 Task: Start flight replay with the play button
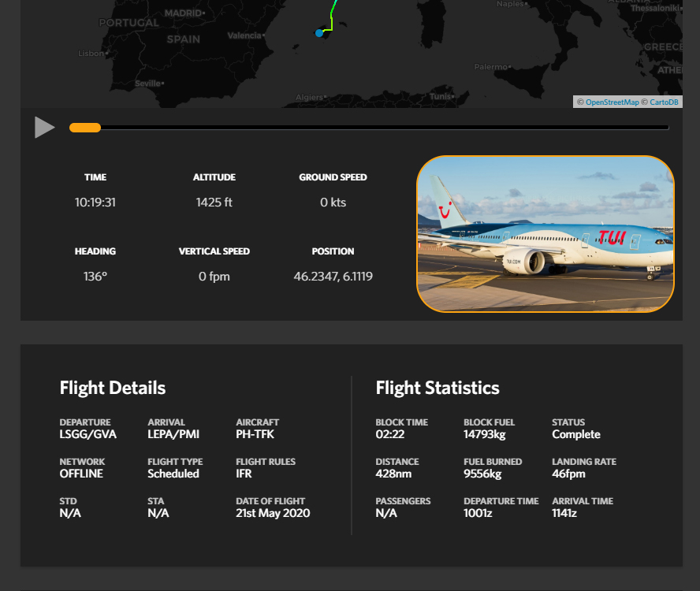[x=44, y=128]
